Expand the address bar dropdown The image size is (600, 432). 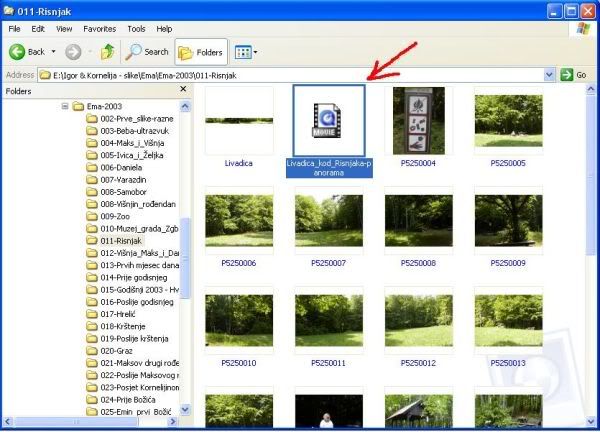[x=549, y=75]
